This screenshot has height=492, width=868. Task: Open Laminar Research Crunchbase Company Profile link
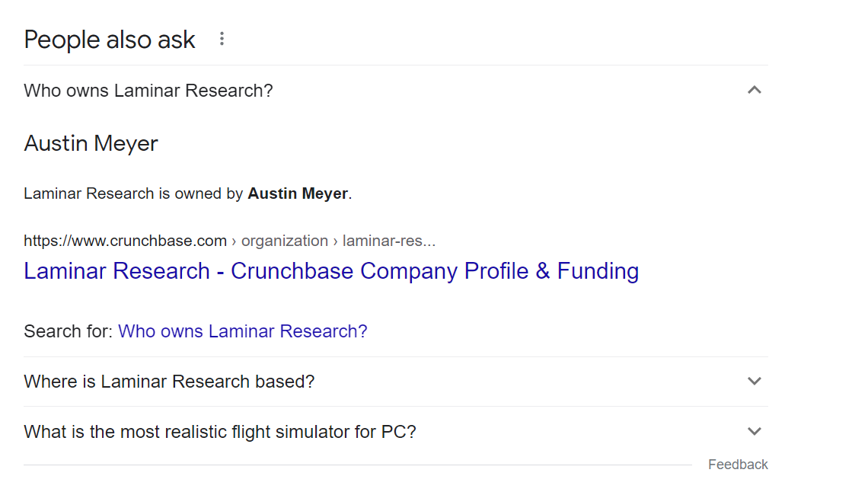(331, 271)
